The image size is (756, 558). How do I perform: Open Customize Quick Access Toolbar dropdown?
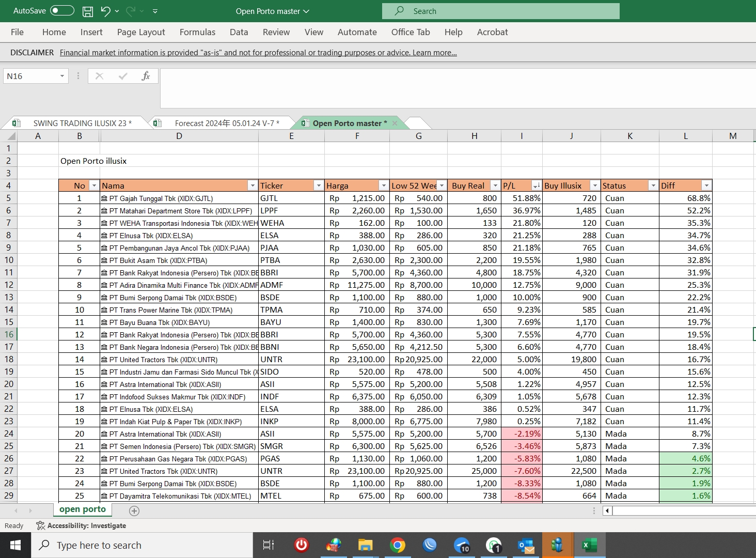(x=155, y=11)
